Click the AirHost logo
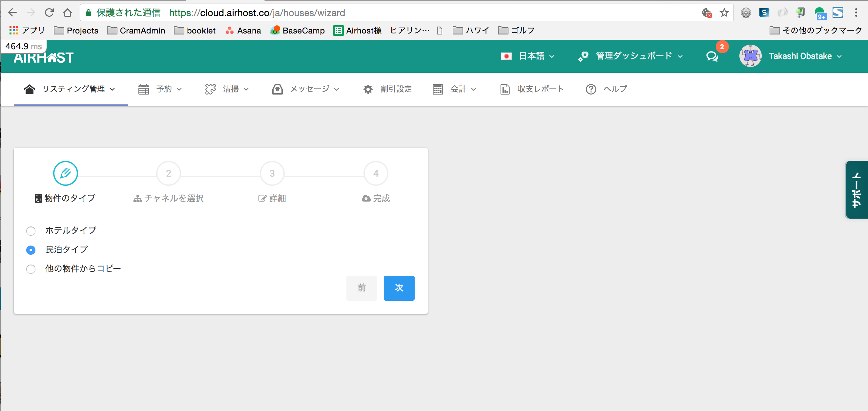868x411 pixels. (x=44, y=58)
